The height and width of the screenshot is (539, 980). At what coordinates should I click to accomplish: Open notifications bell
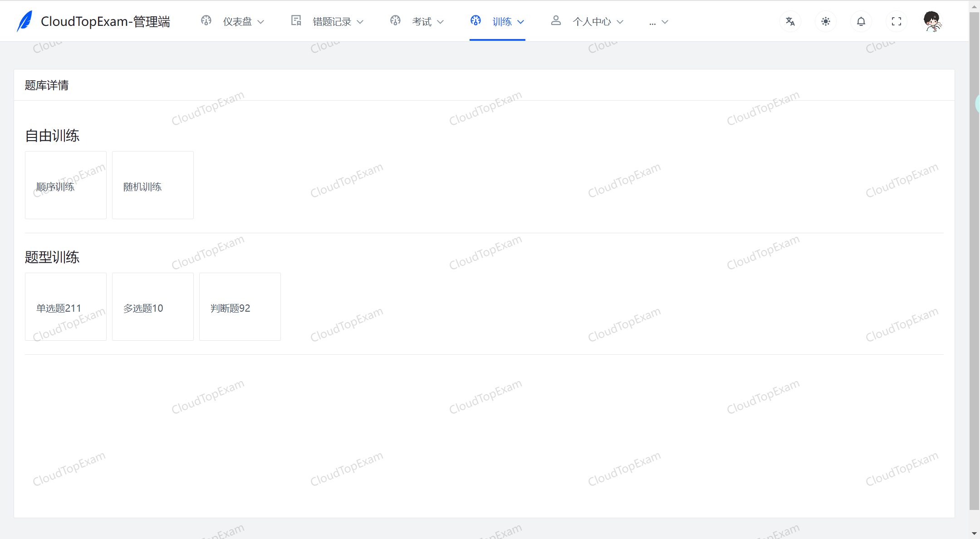pos(861,21)
